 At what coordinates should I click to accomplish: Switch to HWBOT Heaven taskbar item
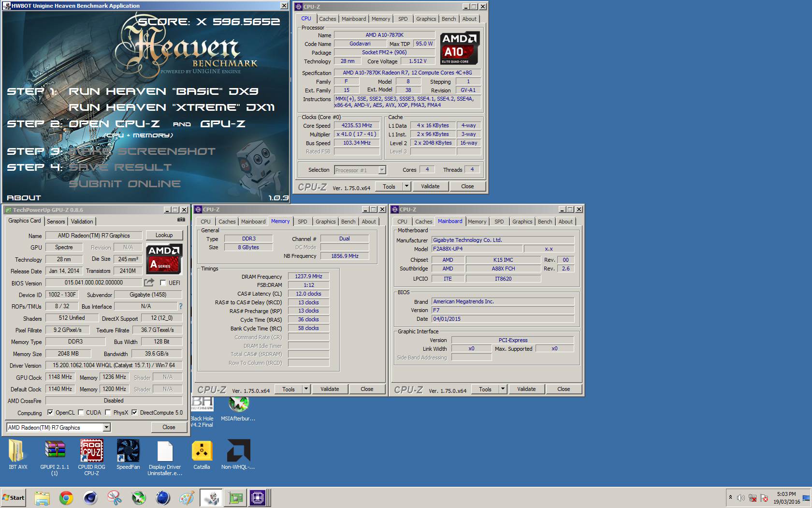(x=211, y=498)
